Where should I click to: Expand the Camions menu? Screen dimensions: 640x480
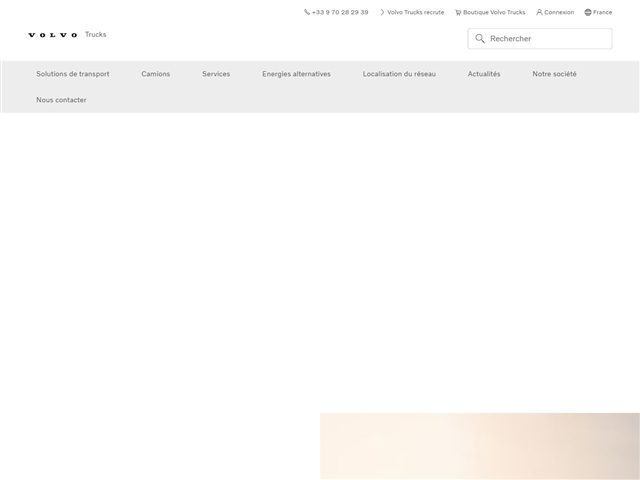coord(156,74)
